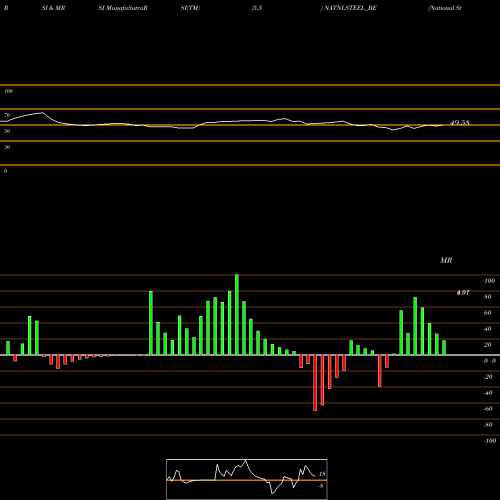Click the 8.97 MR value label

463,293
